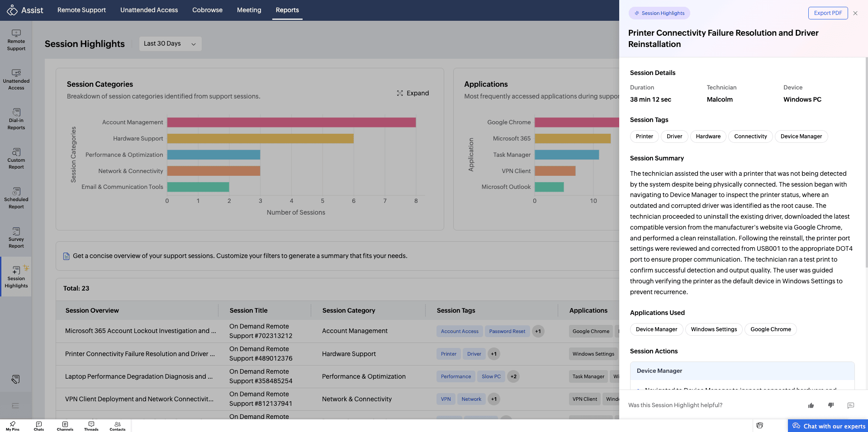
Task: Click the Account Management chart bar
Action: click(x=291, y=122)
